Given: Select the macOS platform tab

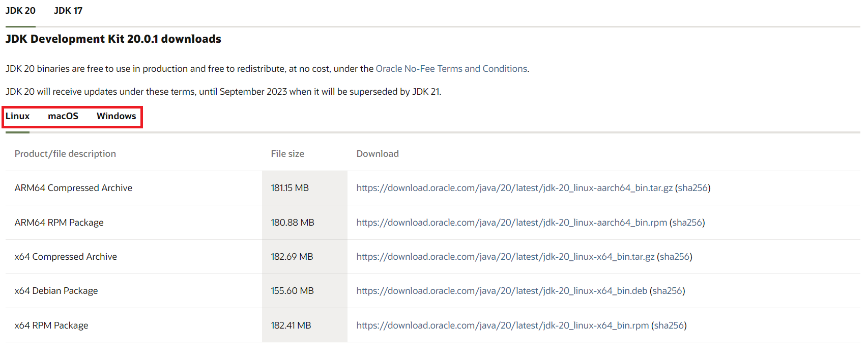Looking at the screenshot, I should tap(63, 116).
